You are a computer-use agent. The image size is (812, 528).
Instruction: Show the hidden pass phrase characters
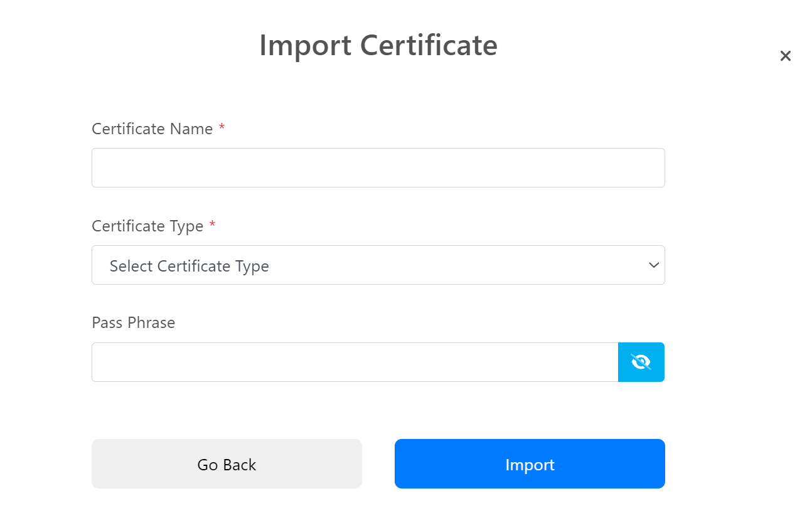pyautogui.click(x=641, y=362)
